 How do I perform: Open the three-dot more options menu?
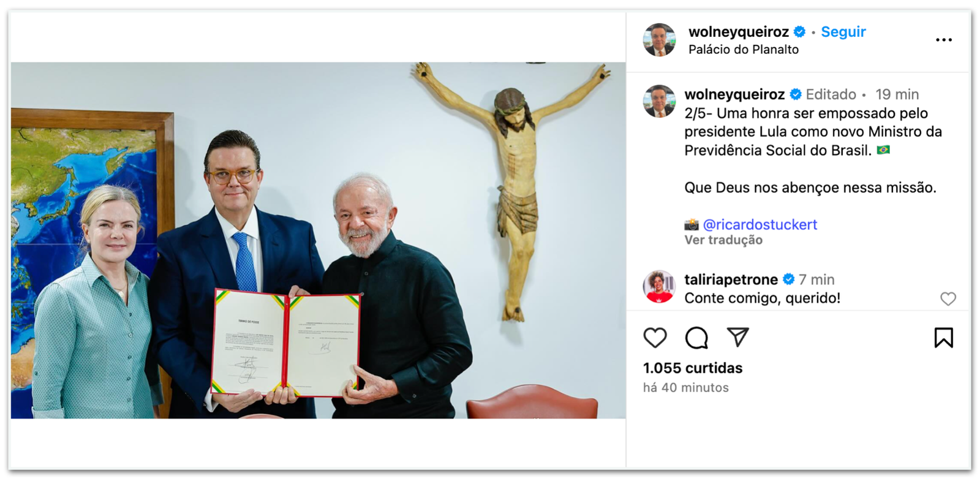pyautogui.click(x=944, y=40)
